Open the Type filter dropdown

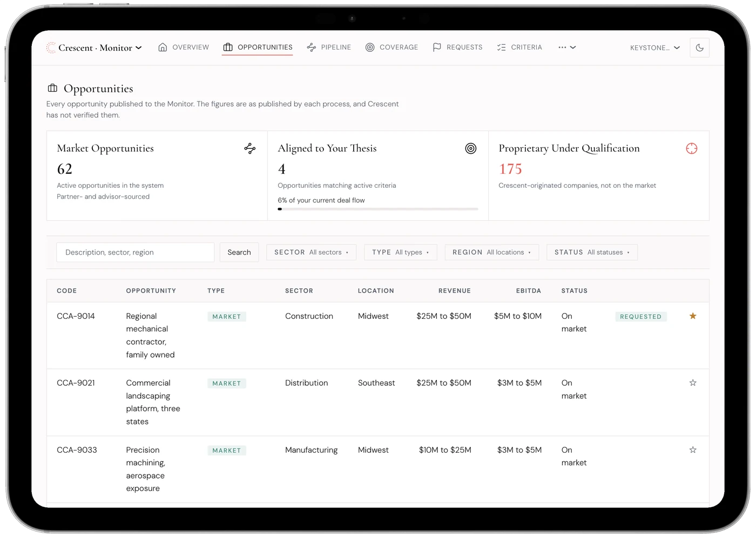click(x=401, y=253)
